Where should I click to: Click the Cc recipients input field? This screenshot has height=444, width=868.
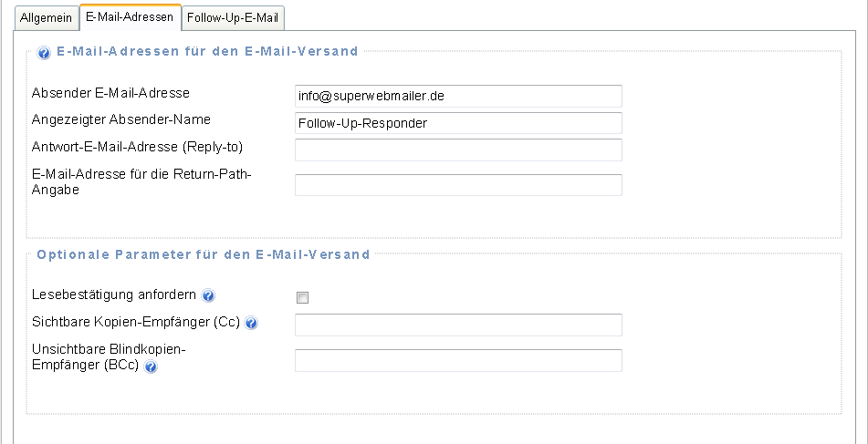[458, 325]
